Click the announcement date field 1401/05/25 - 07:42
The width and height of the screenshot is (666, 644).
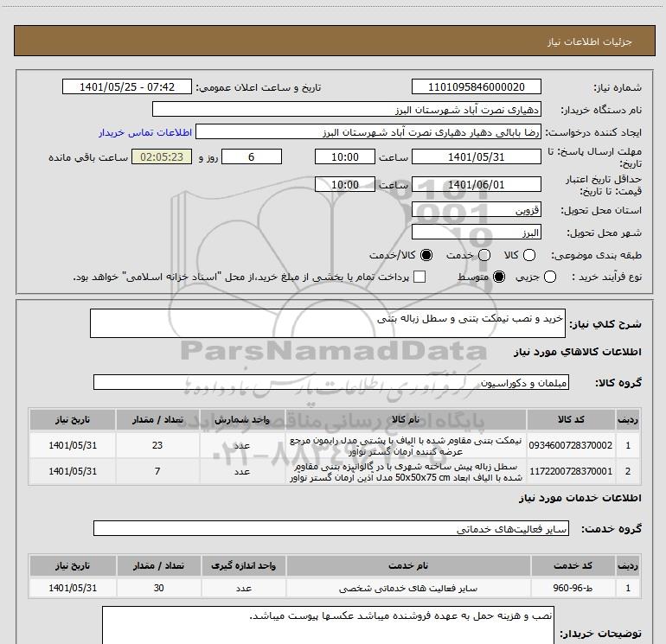(x=127, y=86)
